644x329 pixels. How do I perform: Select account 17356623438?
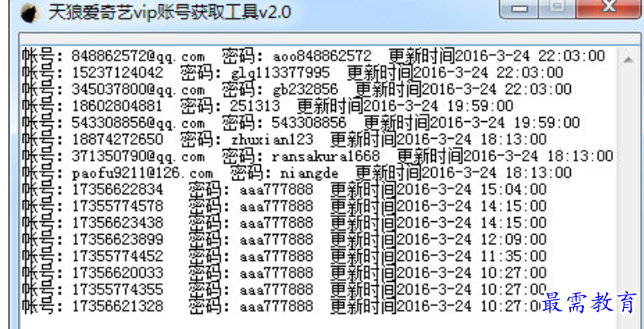(x=118, y=223)
